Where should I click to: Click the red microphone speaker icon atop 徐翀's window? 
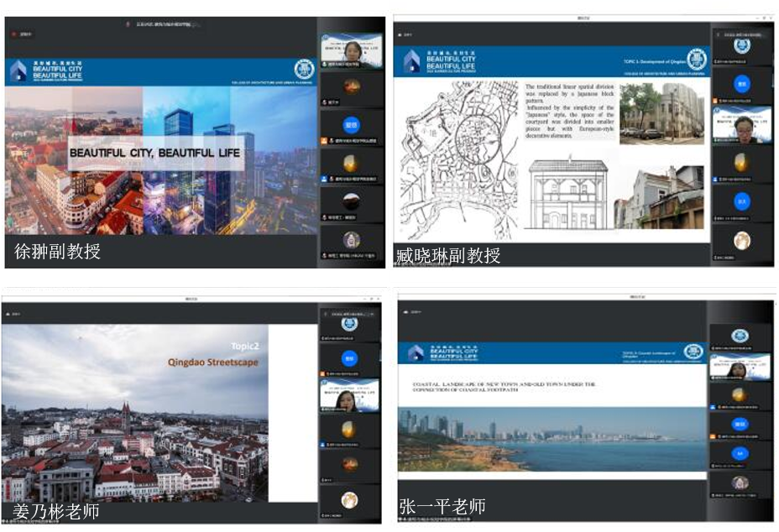coord(128,25)
